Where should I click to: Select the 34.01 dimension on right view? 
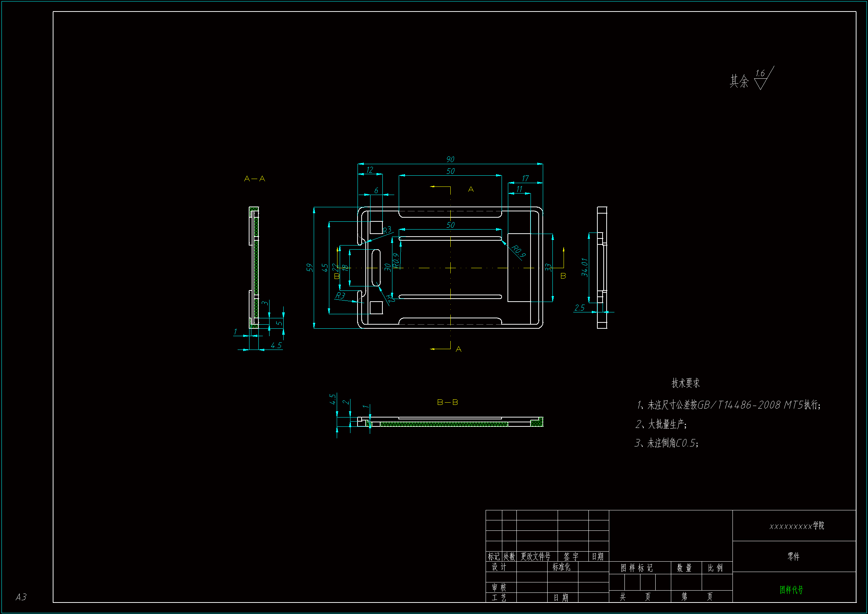click(584, 267)
